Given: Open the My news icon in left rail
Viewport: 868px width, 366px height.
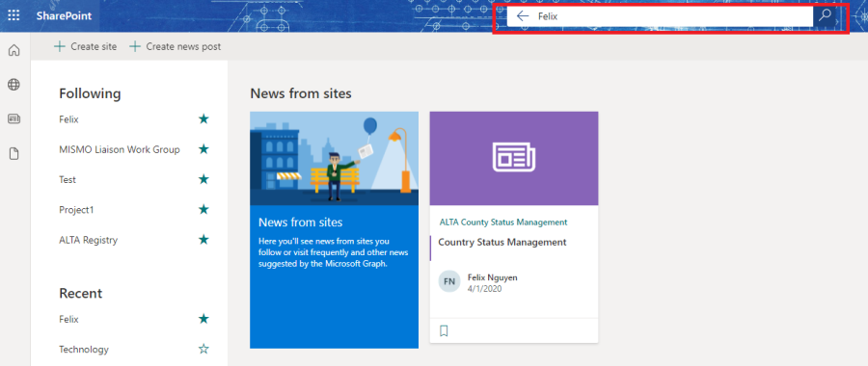Looking at the screenshot, I should tap(14, 118).
